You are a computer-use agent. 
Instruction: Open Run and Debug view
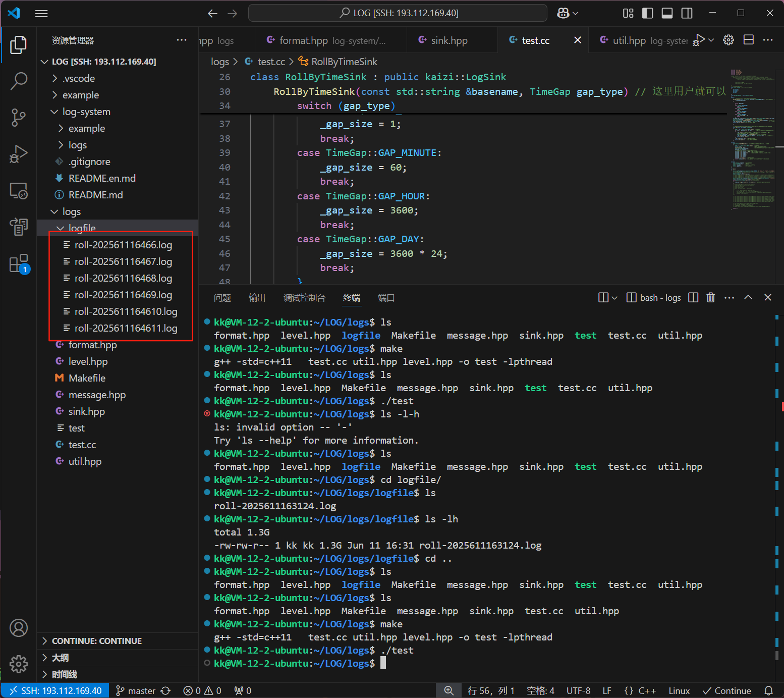(18, 154)
